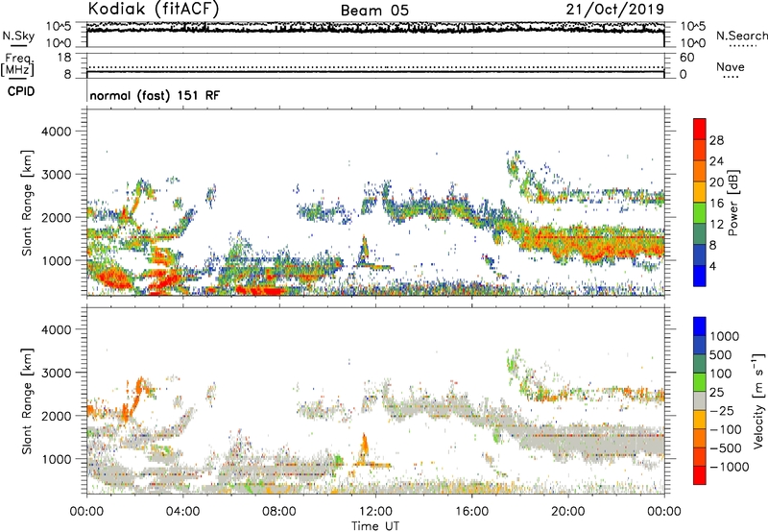This screenshot has height=532, width=768.
Task: Click the power panel 'Slant Range [km]' label
Action: coord(27,203)
